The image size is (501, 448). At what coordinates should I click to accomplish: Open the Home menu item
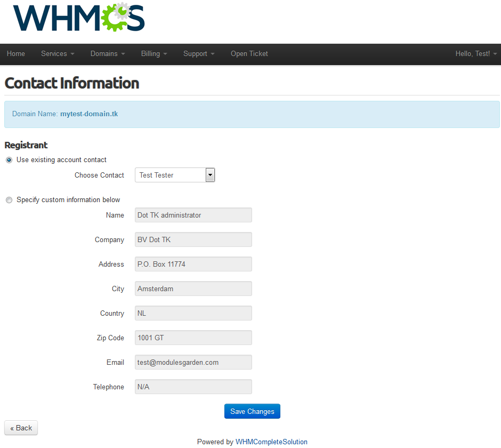click(16, 54)
